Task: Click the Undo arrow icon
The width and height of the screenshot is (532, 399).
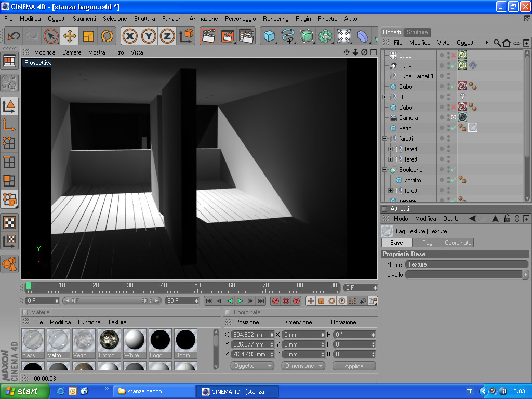Action: point(14,36)
